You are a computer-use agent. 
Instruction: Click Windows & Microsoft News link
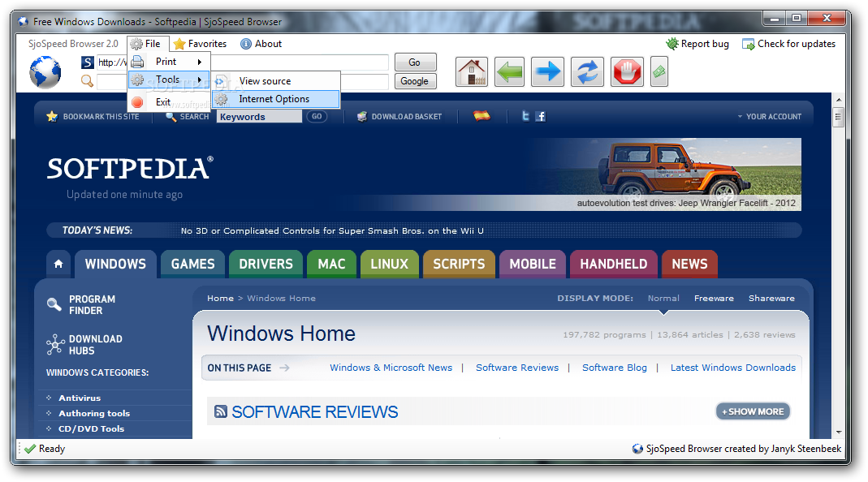click(391, 368)
